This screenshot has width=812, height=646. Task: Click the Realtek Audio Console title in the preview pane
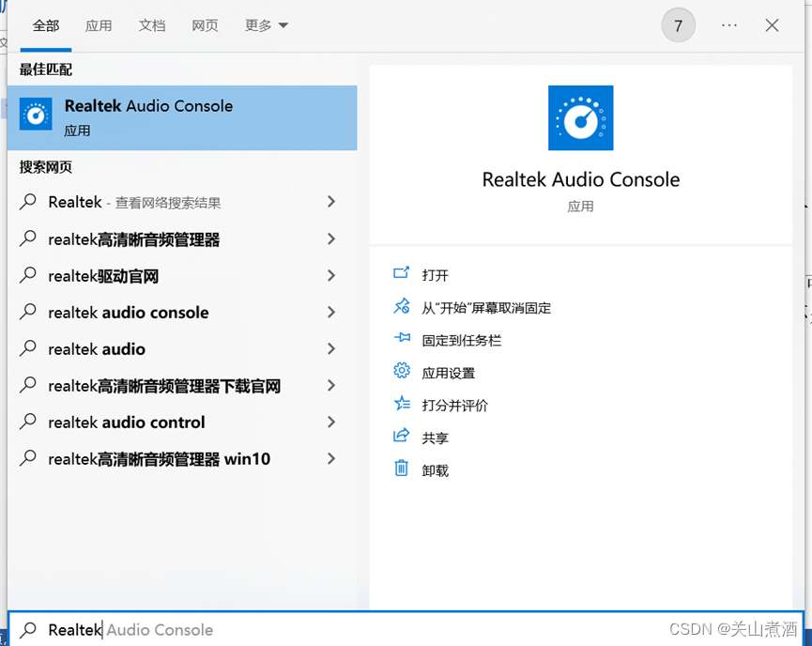point(580,179)
